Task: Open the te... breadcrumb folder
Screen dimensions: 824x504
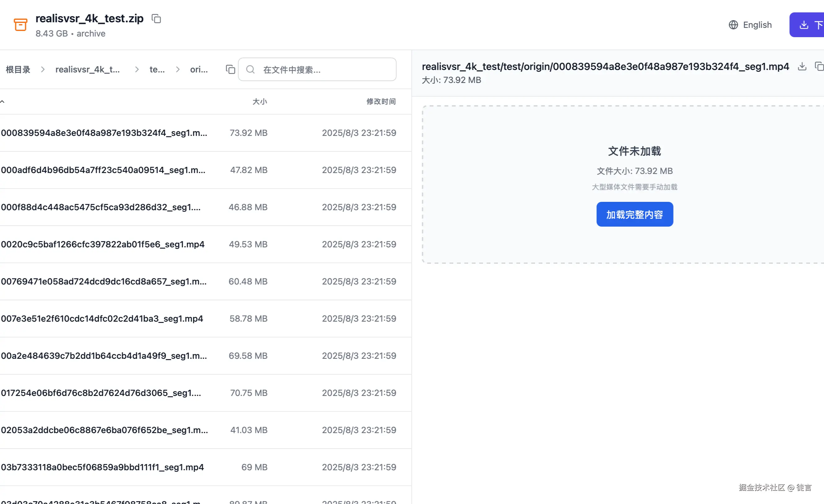Action: (157, 70)
